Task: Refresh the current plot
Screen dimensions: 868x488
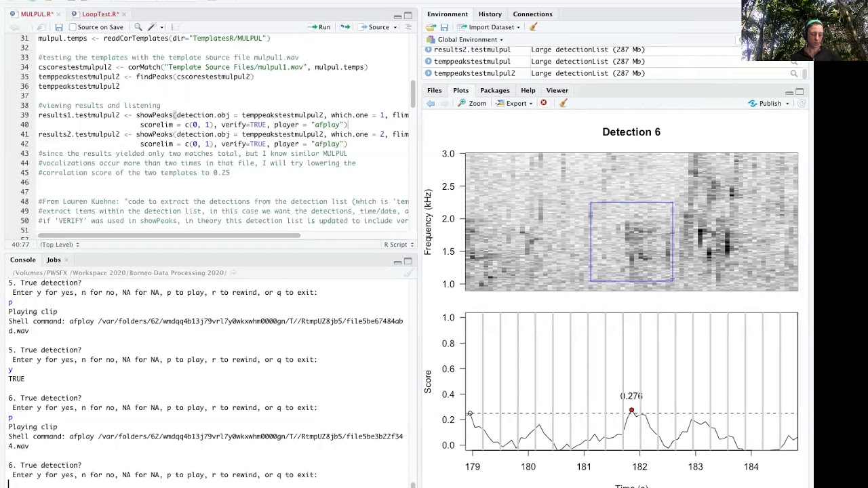Action: (x=802, y=103)
